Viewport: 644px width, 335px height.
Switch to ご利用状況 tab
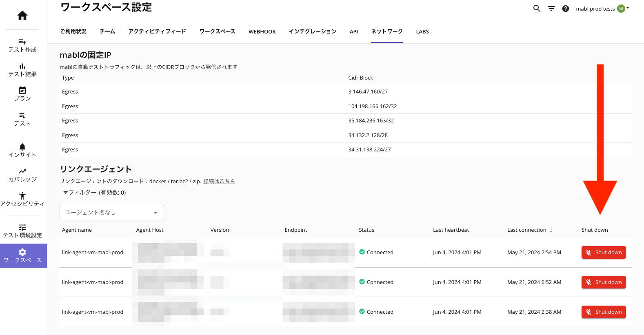(x=73, y=31)
